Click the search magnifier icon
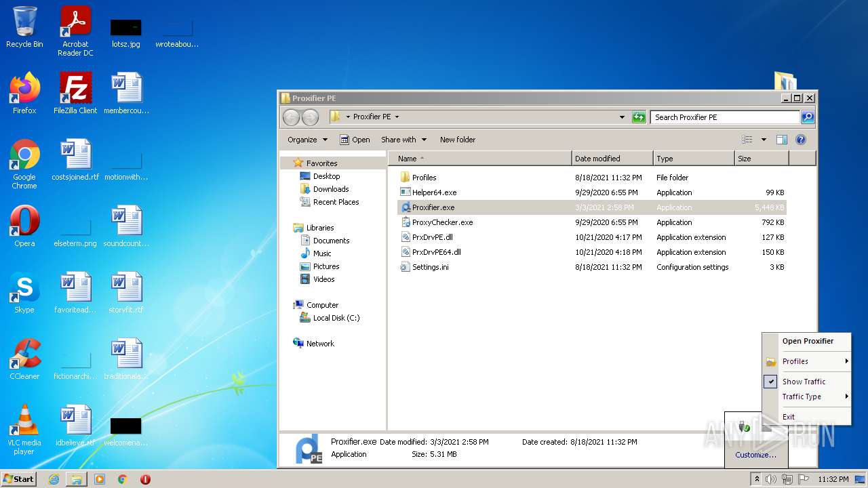 pos(807,117)
